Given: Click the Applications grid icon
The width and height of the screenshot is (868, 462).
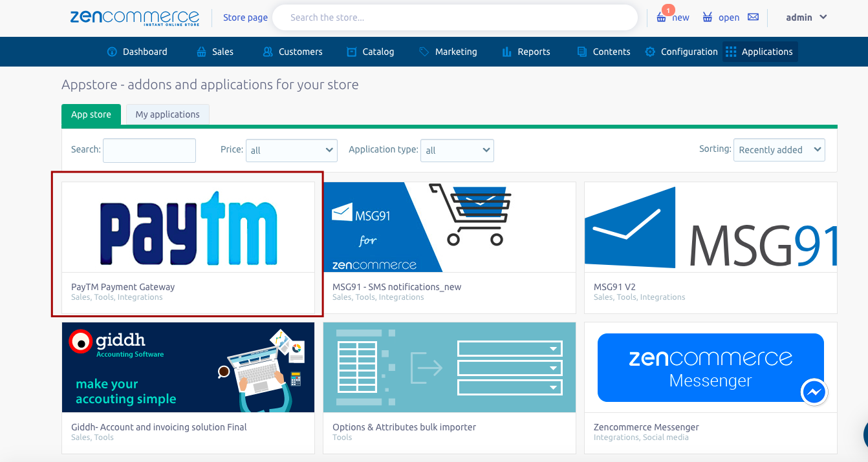Looking at the screenshot, I should pyautogui.click(x=731, y=52).
